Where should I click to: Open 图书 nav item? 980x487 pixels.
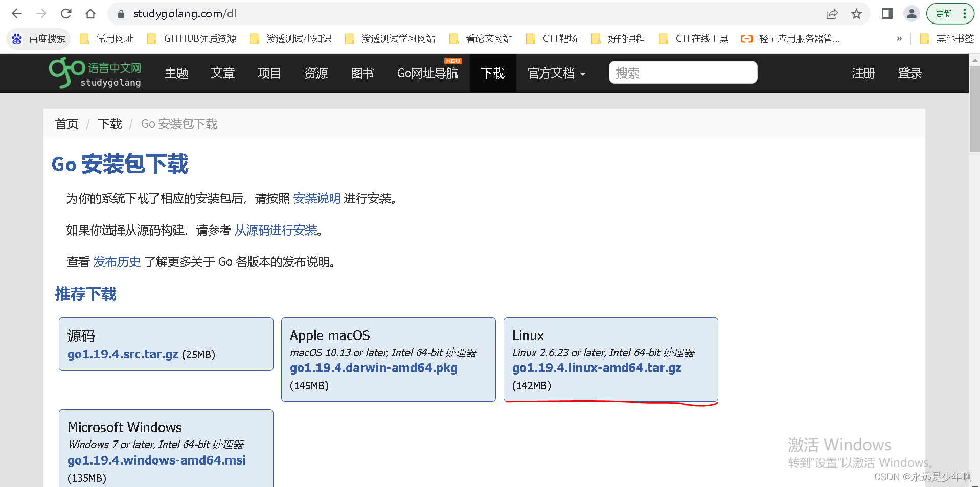[362, 74]
